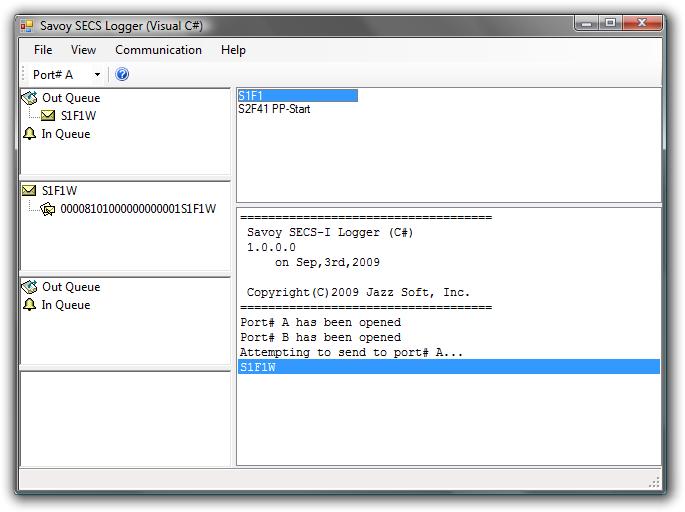
Task: Select the top In Queue label
Action: click(x=66, y=134)
